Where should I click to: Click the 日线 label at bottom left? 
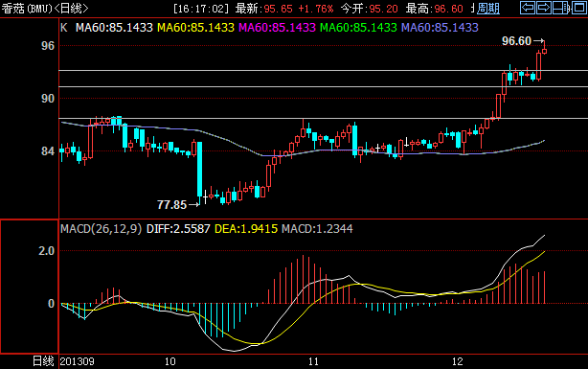43,361
